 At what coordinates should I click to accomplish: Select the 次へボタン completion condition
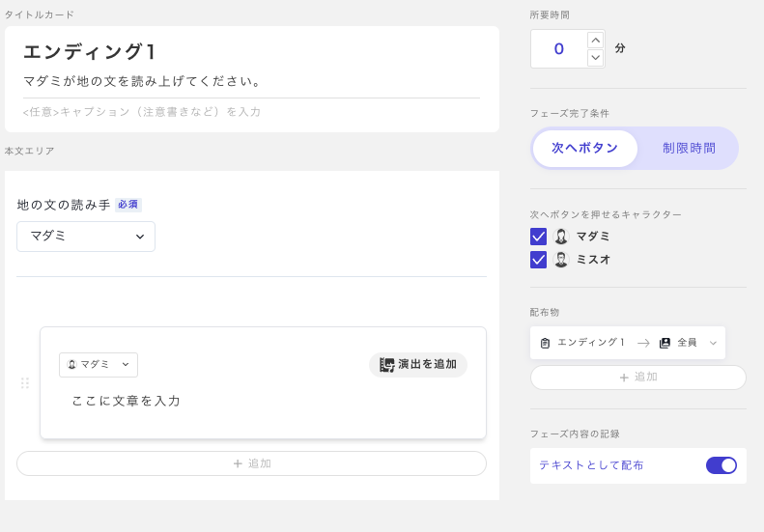coord(584,149)
